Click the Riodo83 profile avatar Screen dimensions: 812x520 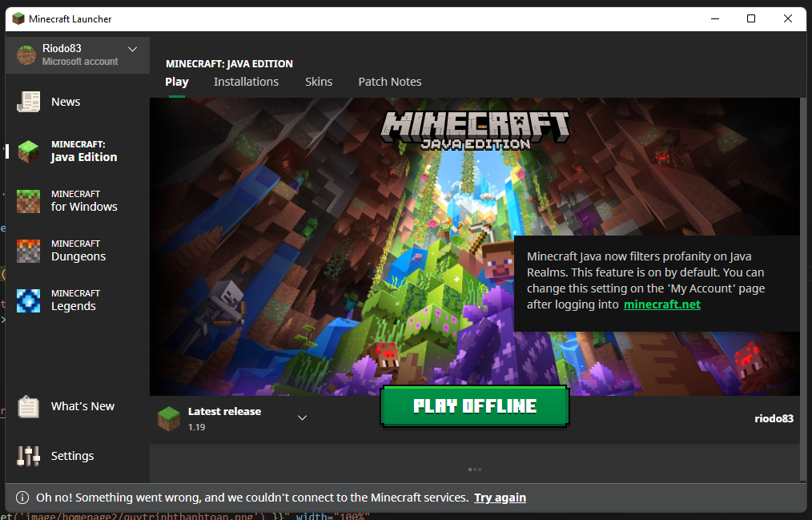pos(26,54)
